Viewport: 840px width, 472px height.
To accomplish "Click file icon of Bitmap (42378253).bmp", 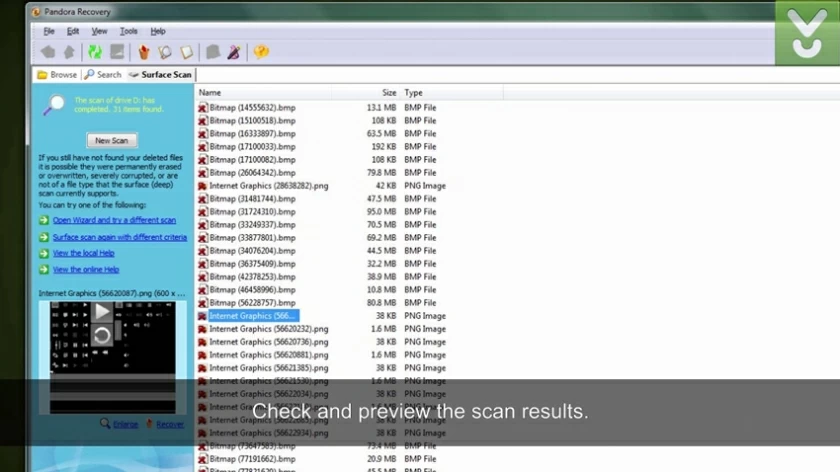I will 202,277.
